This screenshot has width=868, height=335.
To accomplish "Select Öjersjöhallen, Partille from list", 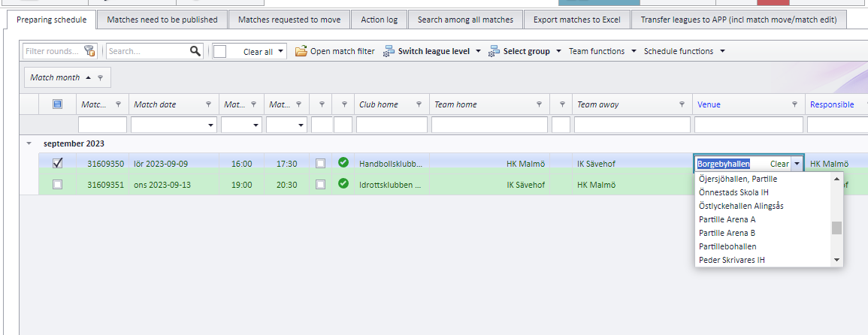I will [x=762, y=179].
